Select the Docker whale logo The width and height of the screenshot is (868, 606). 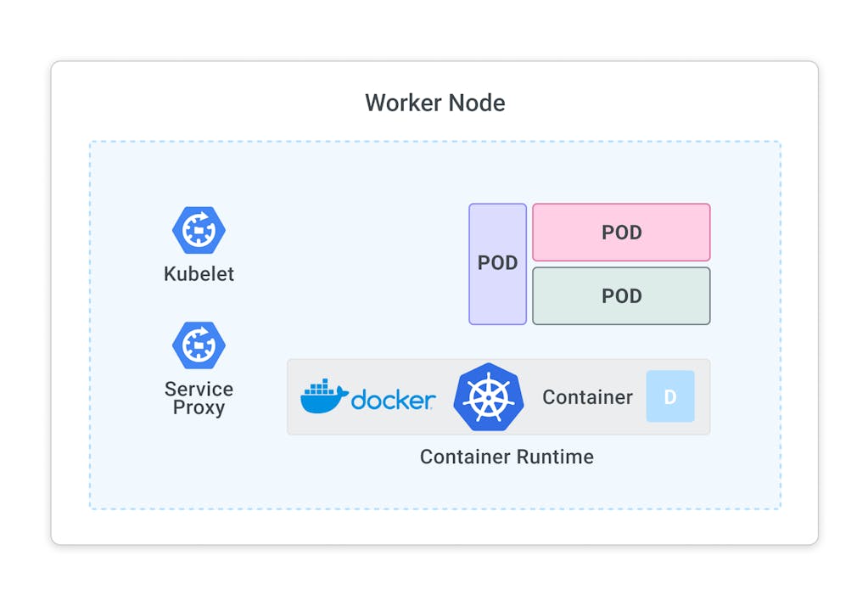coord(323,397)
